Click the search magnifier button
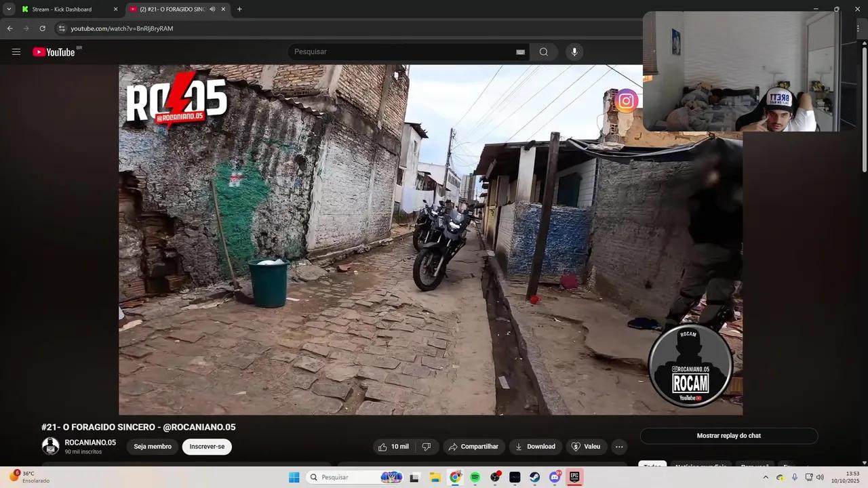868x488 pixels. [x=544, y=52]
